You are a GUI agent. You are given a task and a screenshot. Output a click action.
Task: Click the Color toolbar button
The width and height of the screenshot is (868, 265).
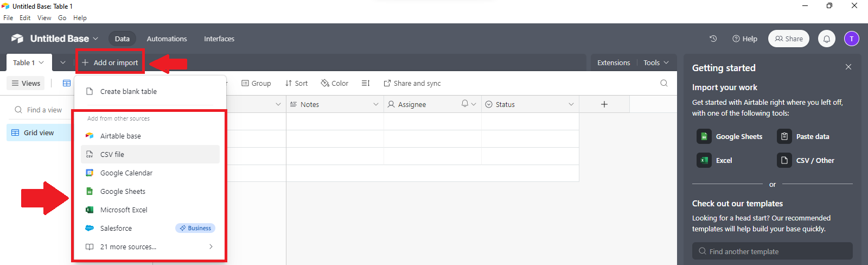(x=334, y=83)
